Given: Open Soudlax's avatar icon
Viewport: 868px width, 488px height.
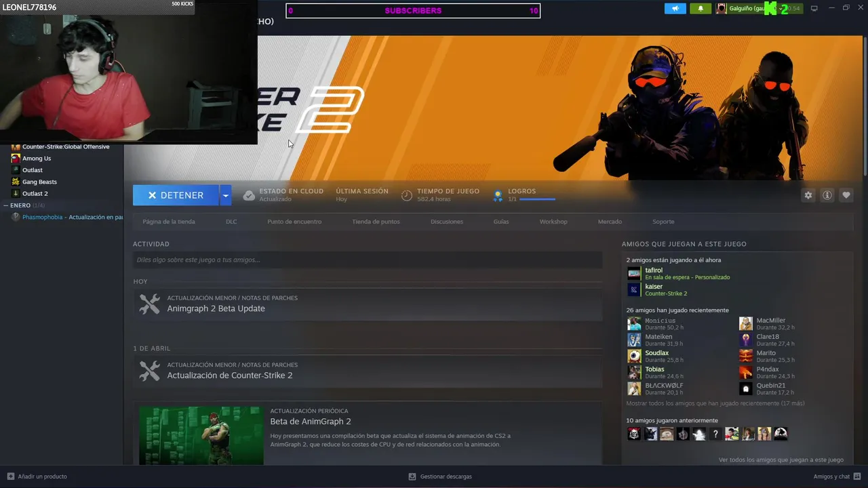Looking at the screenshot, I should (634, 356).
